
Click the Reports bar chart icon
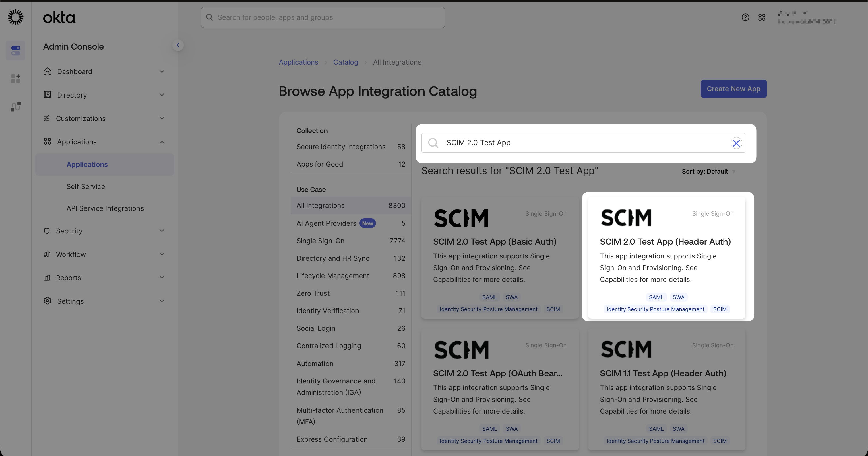(x=47, y=278)
